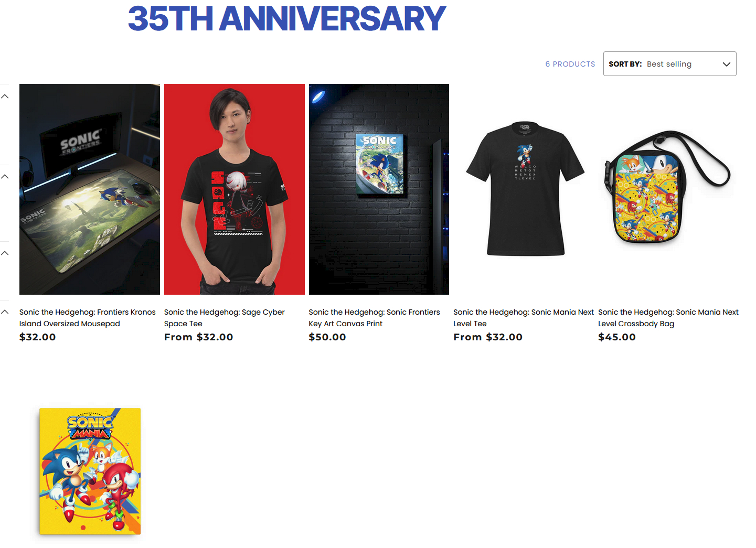Screen dimensions: 756x548
Task: Collapse the second sidebar chevron
Action: [x=5, y=177]
